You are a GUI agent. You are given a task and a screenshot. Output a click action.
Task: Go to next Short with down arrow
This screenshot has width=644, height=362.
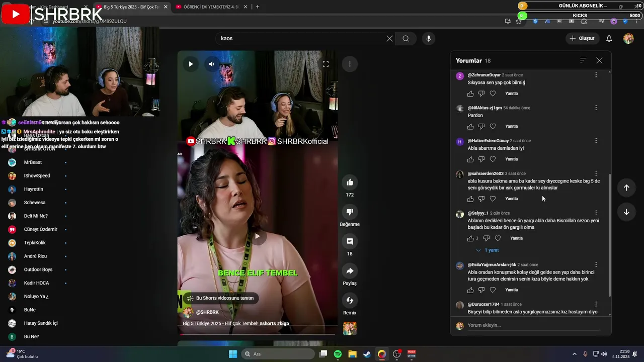pyautogui.click(x=626, y=212)
